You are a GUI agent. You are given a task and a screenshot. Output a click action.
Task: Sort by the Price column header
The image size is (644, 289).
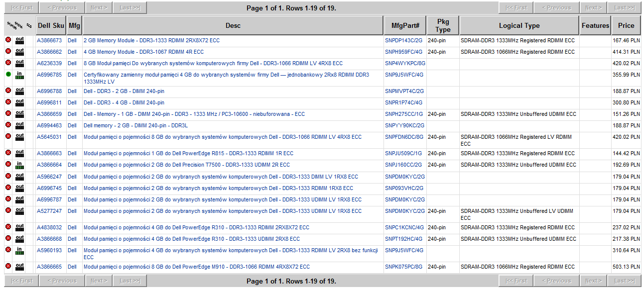pyautogui.click(x=626, y=25)
